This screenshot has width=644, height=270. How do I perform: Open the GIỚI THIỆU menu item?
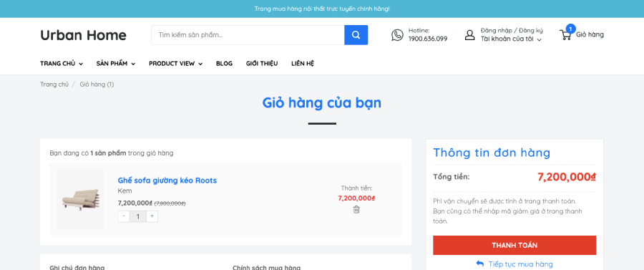(262, 63)
